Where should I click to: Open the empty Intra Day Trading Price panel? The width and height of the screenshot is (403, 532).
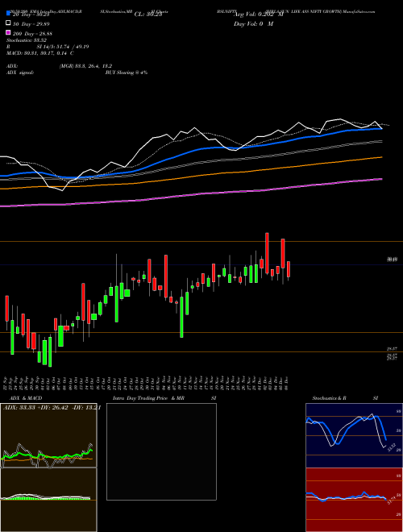(x=161, y=451)
